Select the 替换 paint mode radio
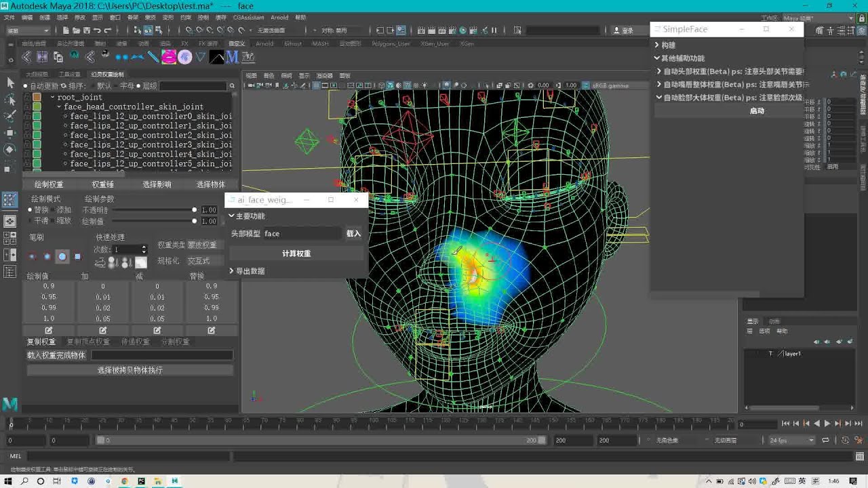The width and height of the screenshot is (868, 488). tap(31, 210)
